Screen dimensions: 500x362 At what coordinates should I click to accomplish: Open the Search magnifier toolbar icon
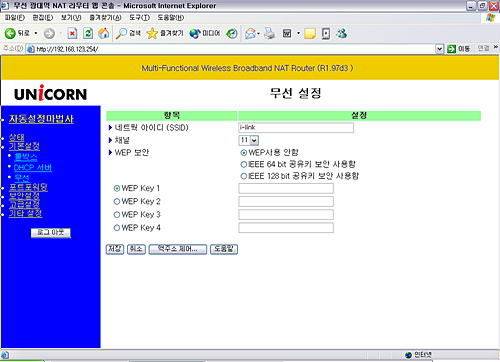[121, 33]
